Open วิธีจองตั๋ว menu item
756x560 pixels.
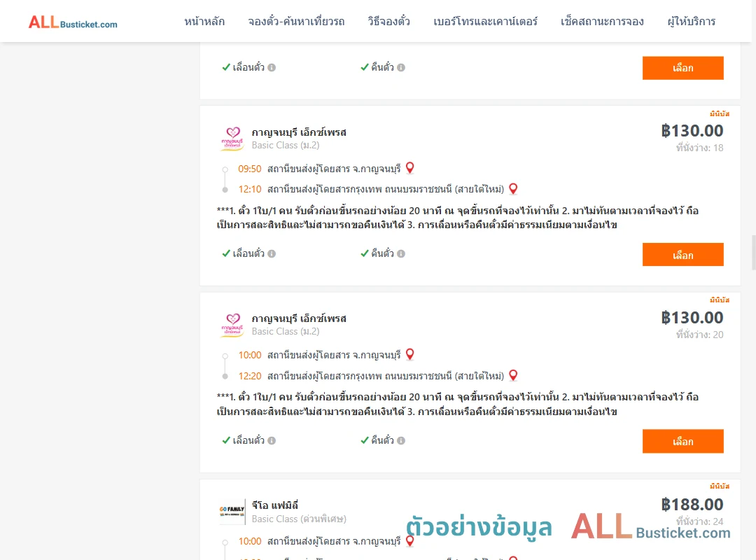(388, 22)
